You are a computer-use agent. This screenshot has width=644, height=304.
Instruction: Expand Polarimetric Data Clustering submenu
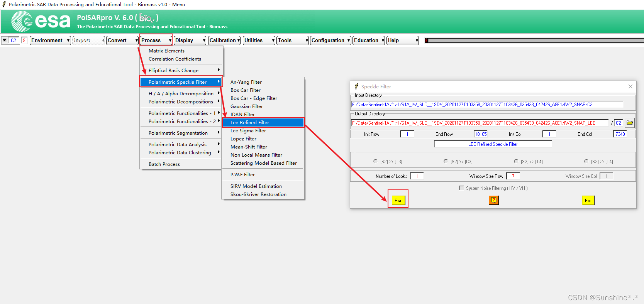click(x=181, y=152)
